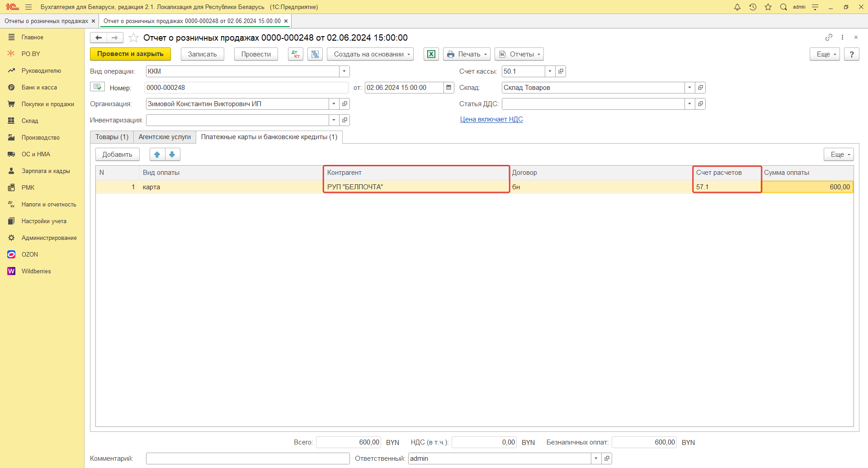Click document status icon beside Номер
This screenshot has width=868, height=468.
point(98,87)
